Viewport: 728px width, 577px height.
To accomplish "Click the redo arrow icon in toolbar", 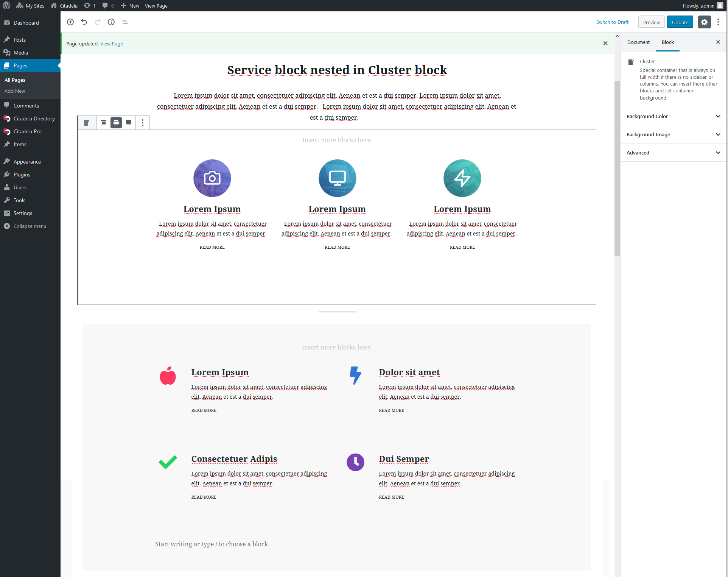I will [97, 22].
